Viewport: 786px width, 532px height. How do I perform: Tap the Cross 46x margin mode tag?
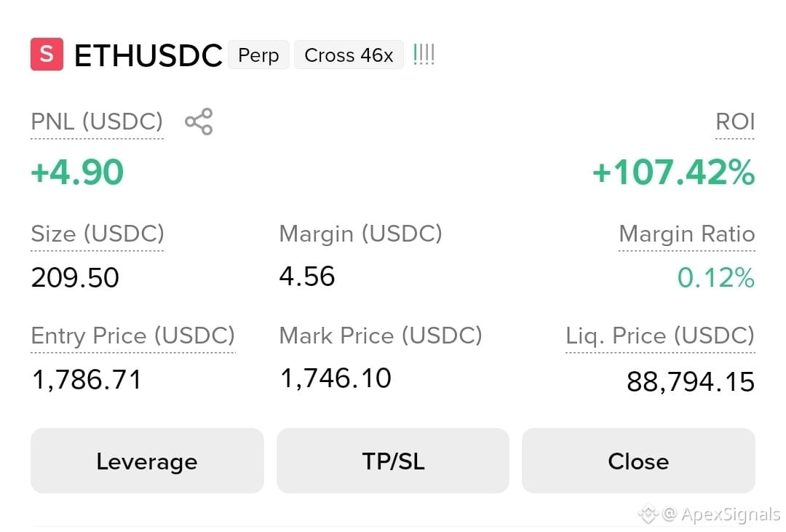pyautogui.click(x=349, y=55)
